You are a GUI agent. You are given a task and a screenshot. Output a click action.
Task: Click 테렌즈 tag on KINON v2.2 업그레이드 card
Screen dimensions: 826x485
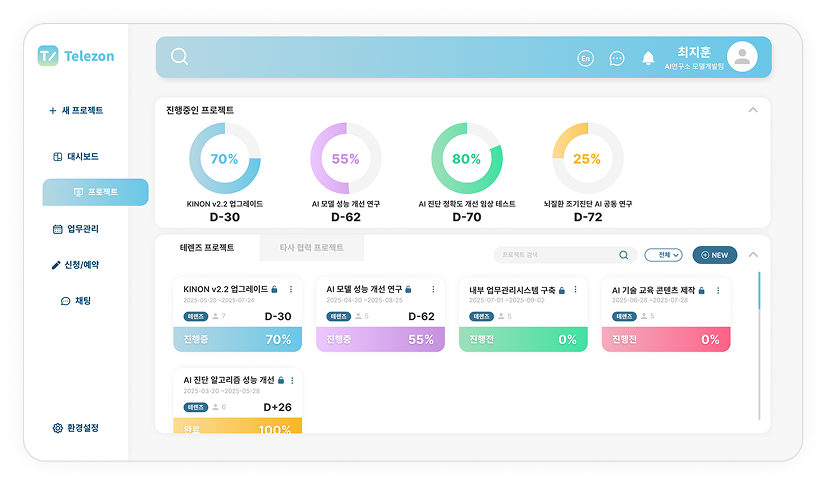point(196,316)
